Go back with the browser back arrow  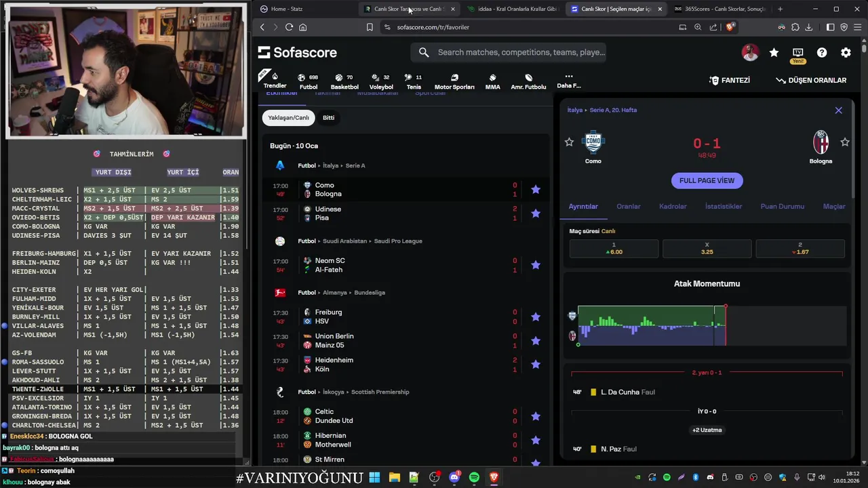point(262,27)
